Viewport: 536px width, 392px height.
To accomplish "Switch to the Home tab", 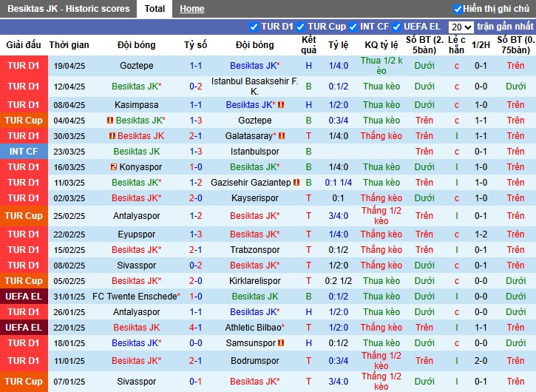I will pyautogui.click(x=192, y=9).
